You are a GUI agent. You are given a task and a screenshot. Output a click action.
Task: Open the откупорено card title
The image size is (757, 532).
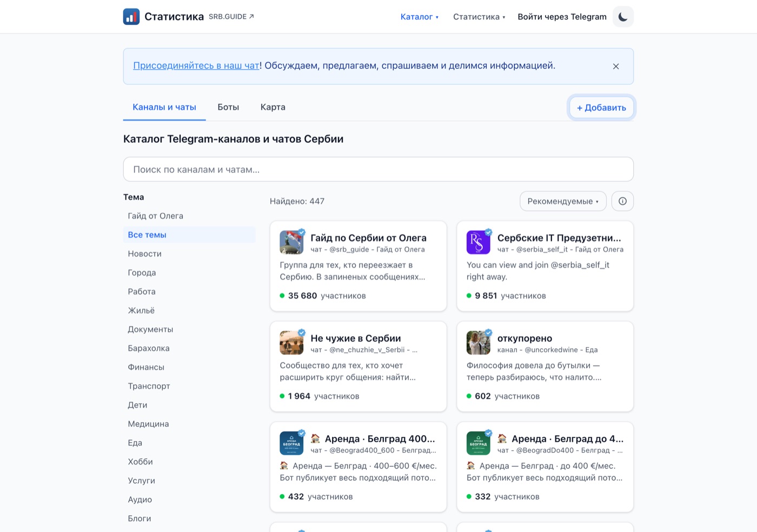(x=525, y=338)
